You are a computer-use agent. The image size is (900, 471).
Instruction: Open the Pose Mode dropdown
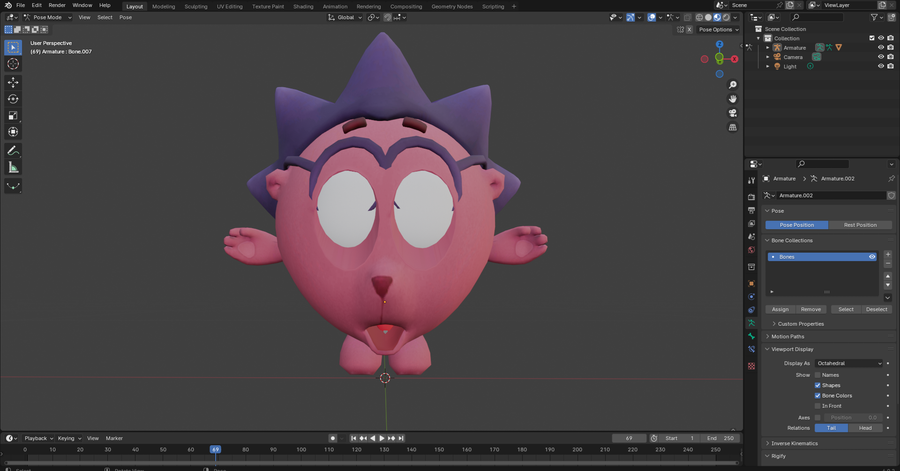coord(48,17)
